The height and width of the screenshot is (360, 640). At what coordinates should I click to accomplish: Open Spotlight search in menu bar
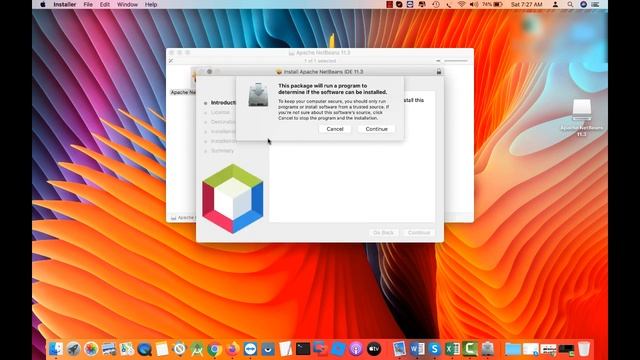570,4
